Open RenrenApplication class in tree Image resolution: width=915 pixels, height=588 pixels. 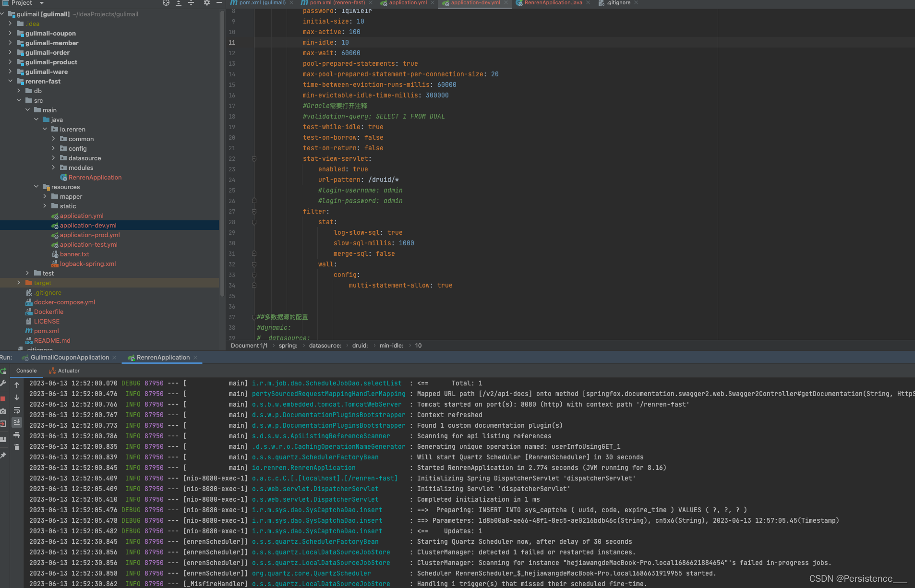pyautogui.click(x=95, y=177)
